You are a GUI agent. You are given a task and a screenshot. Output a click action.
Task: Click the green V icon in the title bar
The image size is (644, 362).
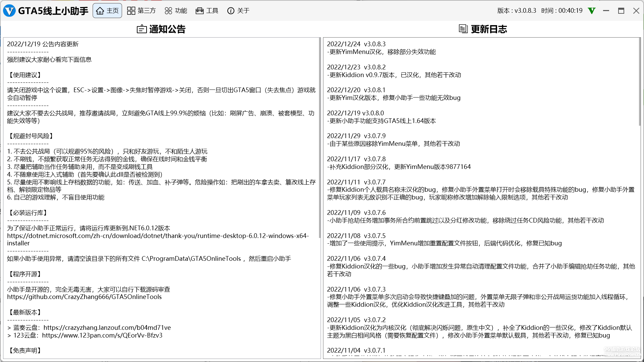(592, 11)
